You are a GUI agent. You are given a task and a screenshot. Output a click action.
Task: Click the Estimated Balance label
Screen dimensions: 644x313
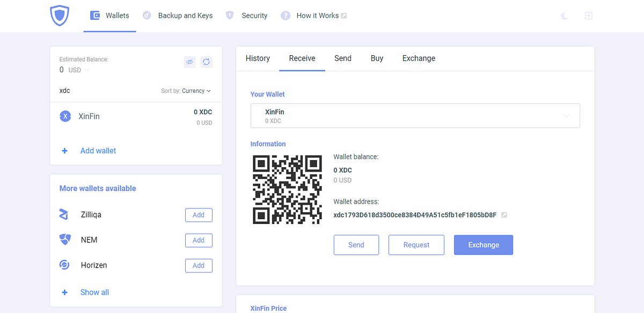pos(84,59)
